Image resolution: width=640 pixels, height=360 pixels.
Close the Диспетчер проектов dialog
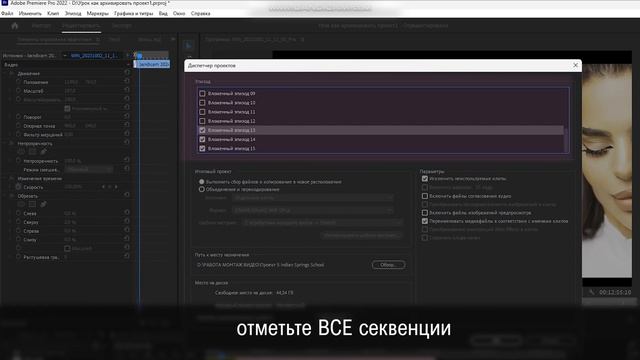(x=576, y=65)
